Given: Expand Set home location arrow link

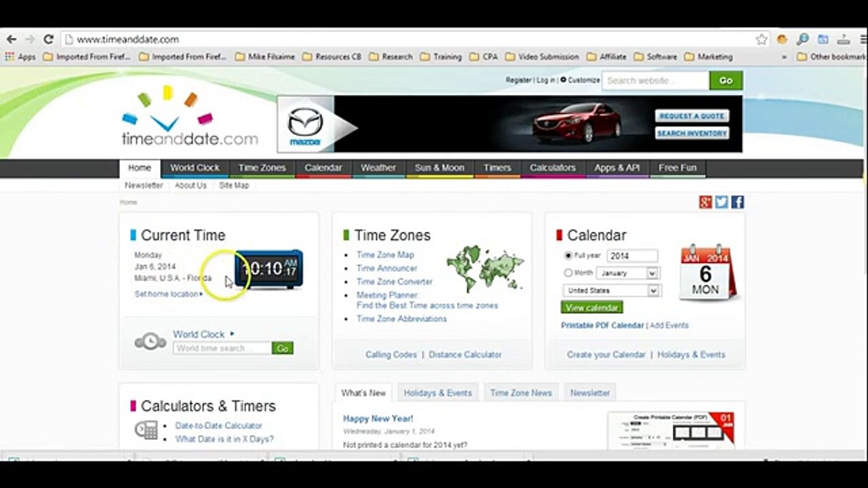Looking at the screenshot, I should 169,294.
